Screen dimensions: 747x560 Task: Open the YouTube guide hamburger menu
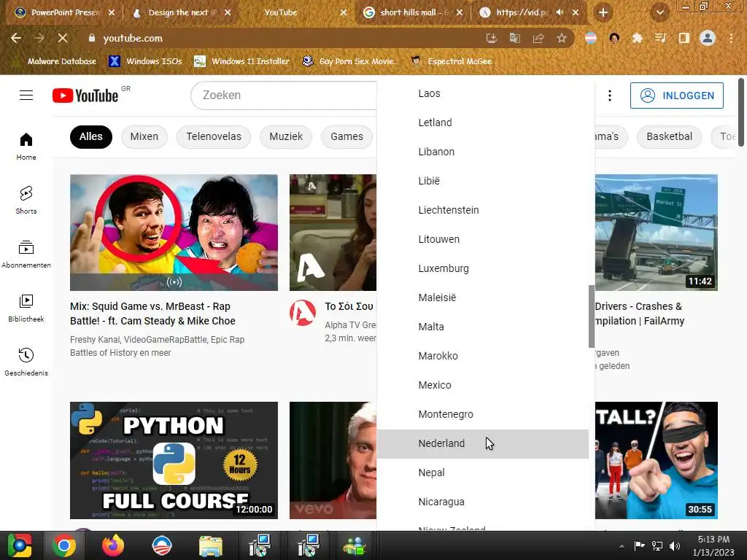pyautogui.click(x=26, y=96)
